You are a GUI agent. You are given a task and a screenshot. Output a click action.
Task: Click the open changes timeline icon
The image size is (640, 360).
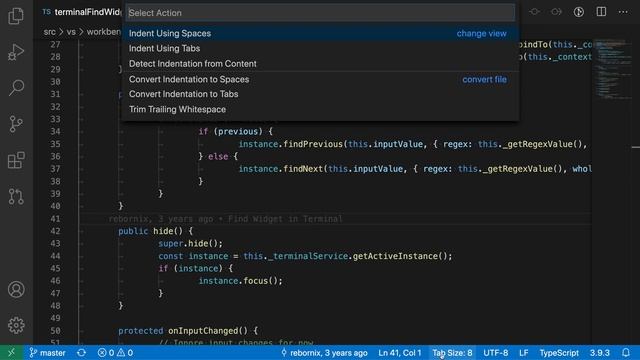[x=579, y=12]
